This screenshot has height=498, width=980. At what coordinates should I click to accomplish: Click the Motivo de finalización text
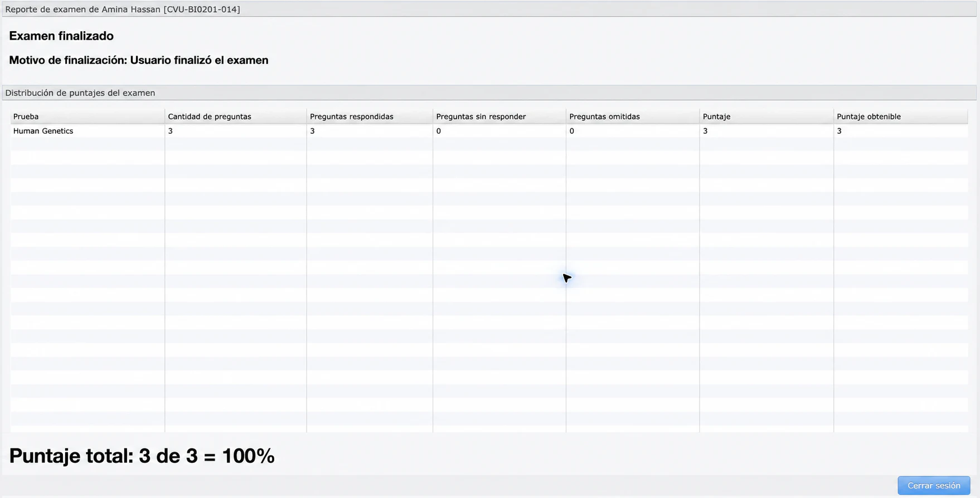(x=139, y=60)
